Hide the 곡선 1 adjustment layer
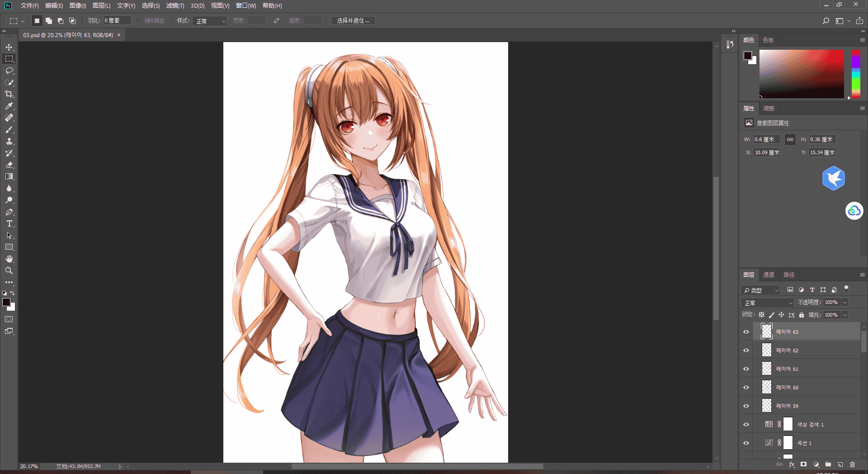This screenshot has width=868, height=474. [x=746, y=443]
